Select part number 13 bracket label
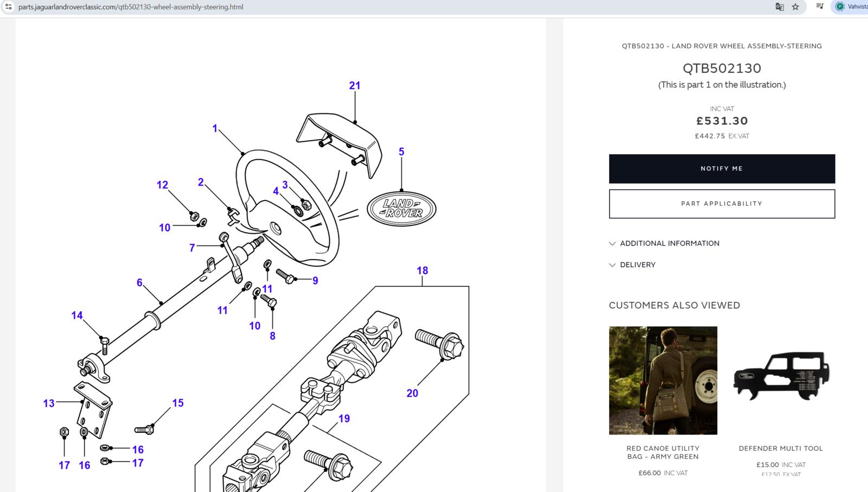 [49, 403]
